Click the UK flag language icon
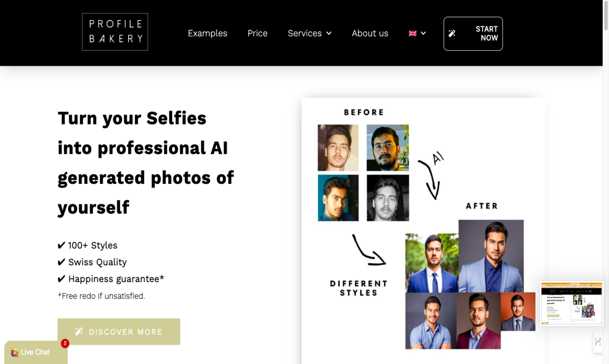 (x=412, y=33)
